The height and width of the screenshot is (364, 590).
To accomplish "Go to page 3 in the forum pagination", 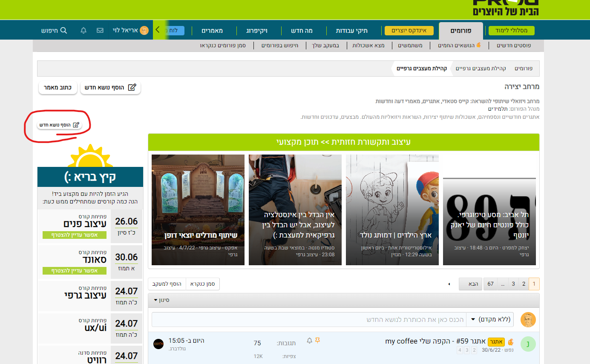I will coord(513,284).
